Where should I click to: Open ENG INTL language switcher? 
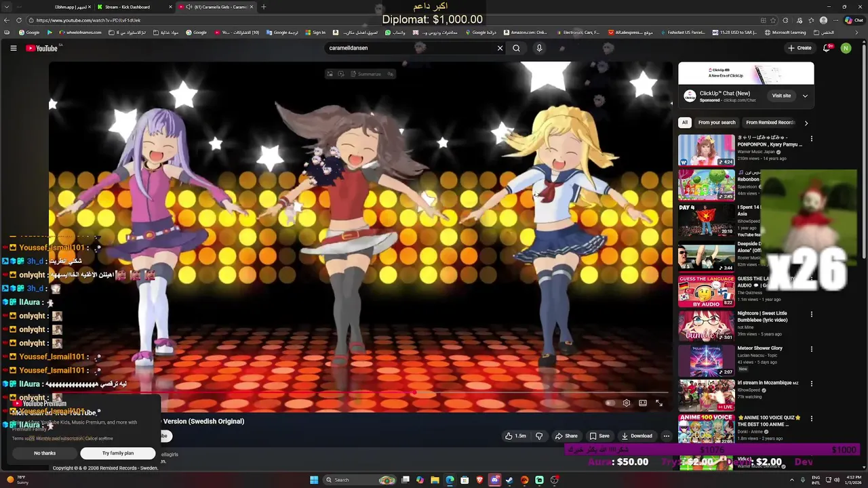(x=816, y=480)
